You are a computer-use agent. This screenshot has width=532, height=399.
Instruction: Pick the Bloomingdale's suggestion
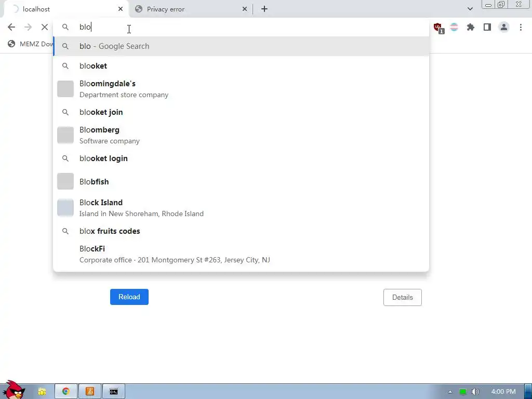pyautogui.click(x=241, y=89)
